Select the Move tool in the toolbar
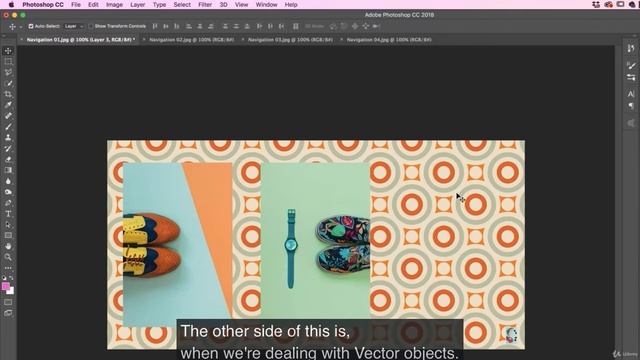The height and width of the screenshot is (360, 640). 8,51
